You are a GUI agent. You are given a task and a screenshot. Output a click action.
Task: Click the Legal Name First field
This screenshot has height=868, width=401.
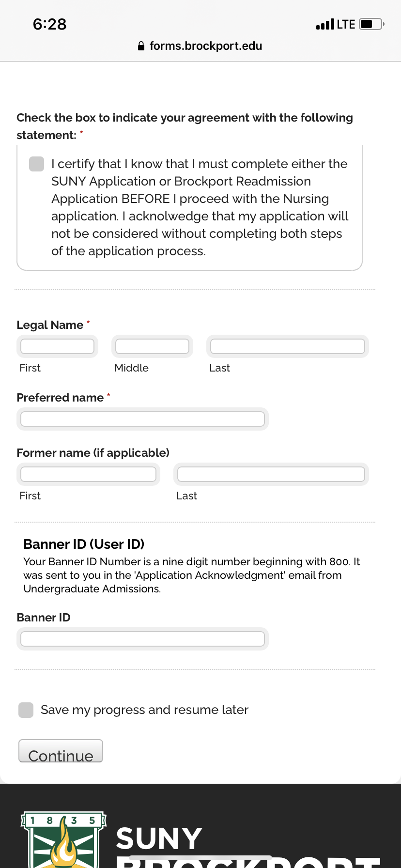pos(57,346)
